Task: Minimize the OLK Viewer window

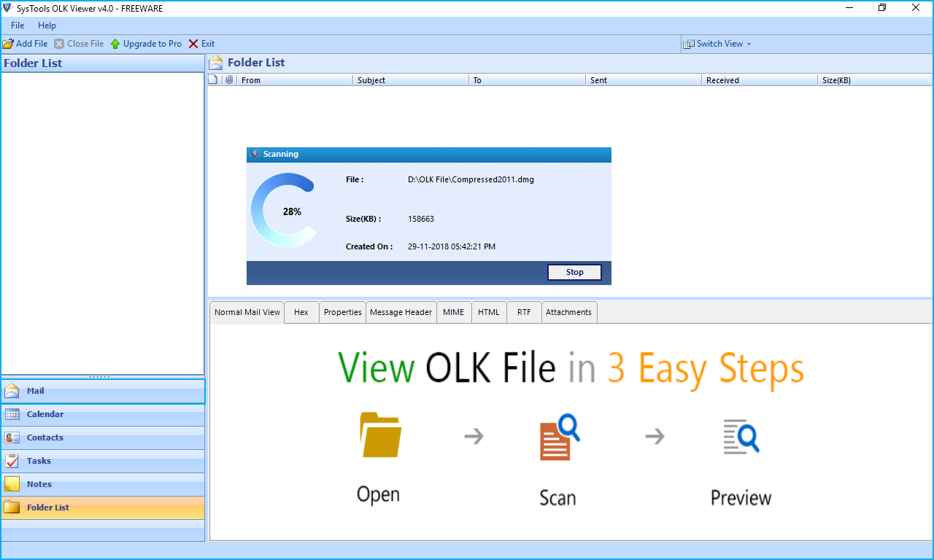Action: (849, 8)
